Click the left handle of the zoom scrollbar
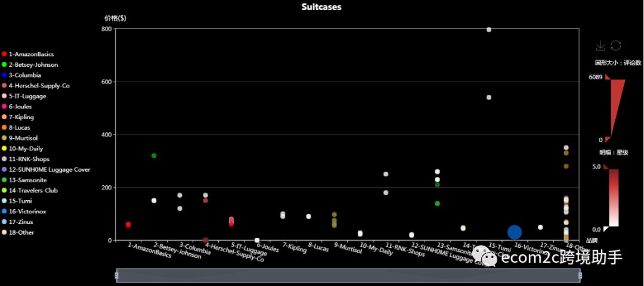 pyautogui.click(x=117, y=275)
